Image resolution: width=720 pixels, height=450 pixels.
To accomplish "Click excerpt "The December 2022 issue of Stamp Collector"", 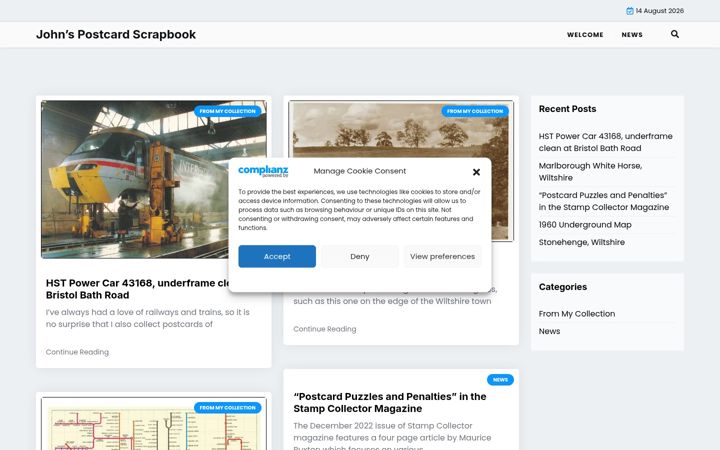I will pos(392,437).
